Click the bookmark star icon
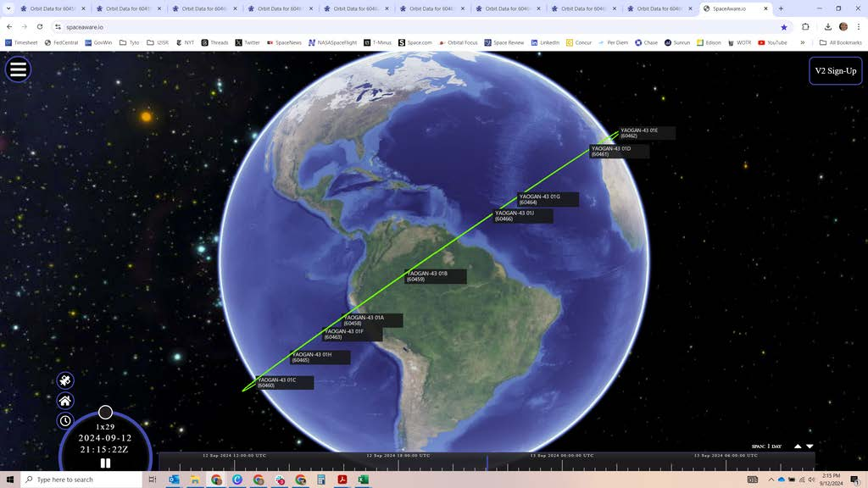The image size is (868, 488). point(784,27)
